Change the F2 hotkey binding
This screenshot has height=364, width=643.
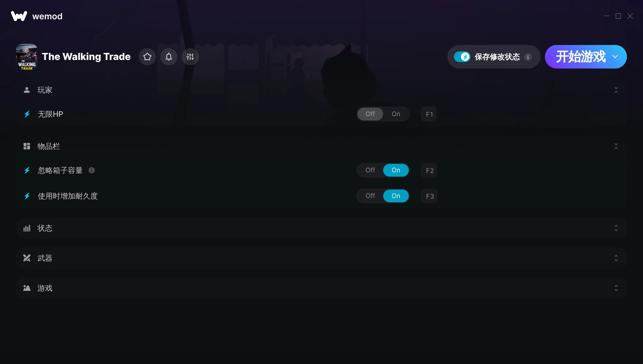(x=429, y=170)
